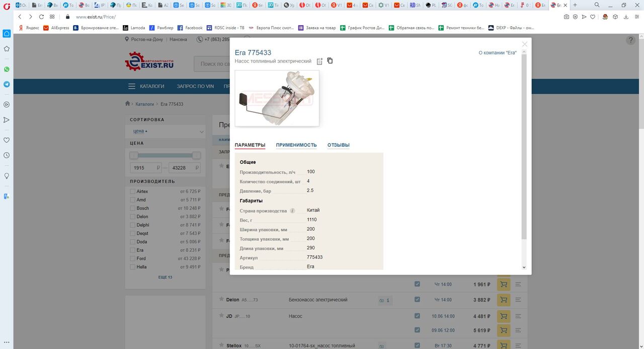Screen dimensions: 644x349
Task: Open the lightbulb icon in Opera sidebar
Action: [x=7, y=176]
